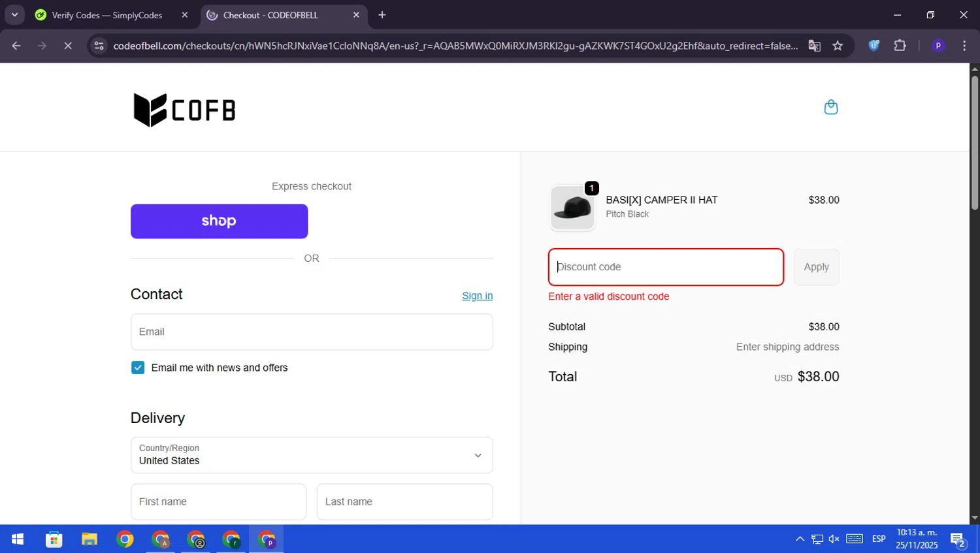Translate this page icon
This screenshot has width=980, height=553.
tap(814, 46)
